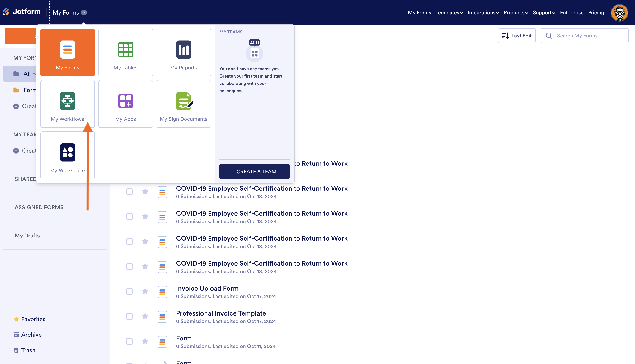
Task: Click the Jotform logo
Action: 22,12
